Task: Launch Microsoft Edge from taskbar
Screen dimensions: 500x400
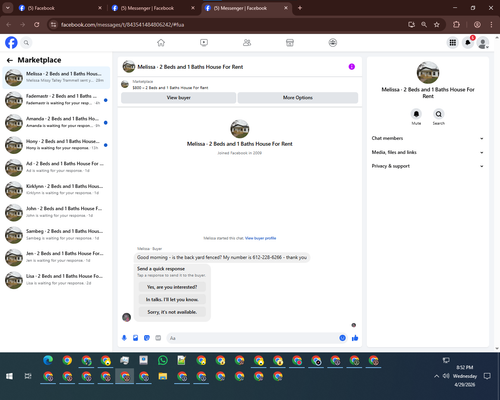Action: click(x=48, y=360)
